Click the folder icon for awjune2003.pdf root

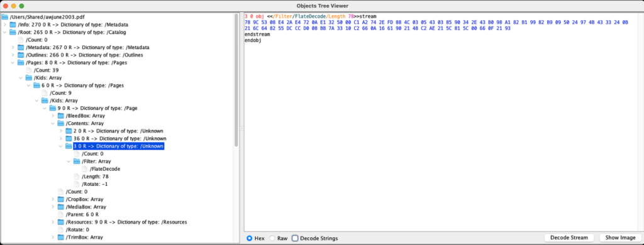point(5,17)
